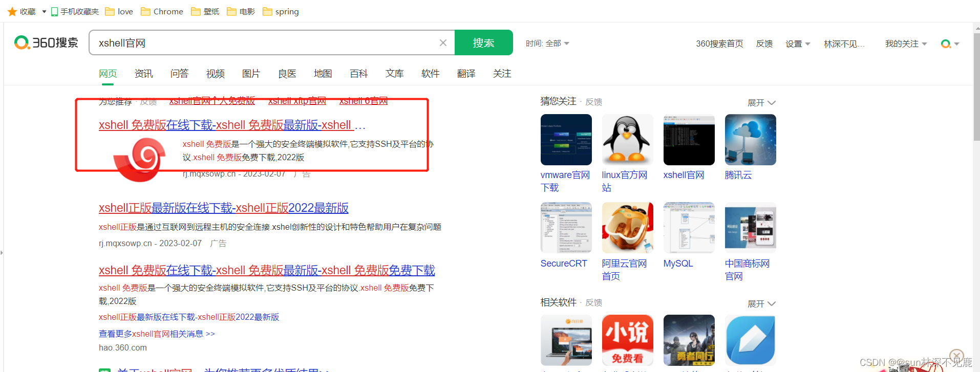Open the 良医 tab

point(287,74)
